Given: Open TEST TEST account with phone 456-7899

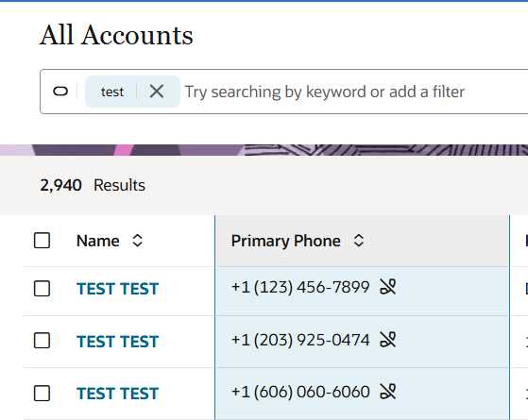Looking at the screenshot, I should (x=117, y=289).
